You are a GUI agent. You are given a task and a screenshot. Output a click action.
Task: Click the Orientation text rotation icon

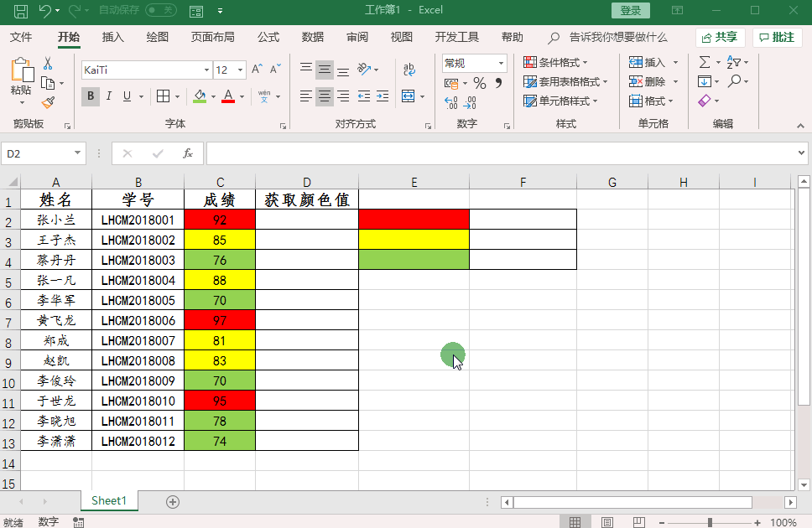click(x=364, y=70)
